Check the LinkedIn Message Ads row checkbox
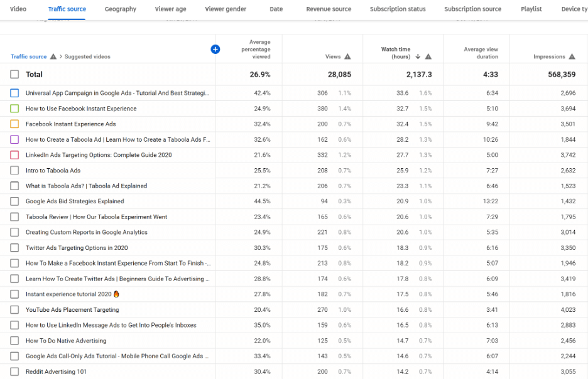This screenshot has width=588, height=379. click(14, 325)
